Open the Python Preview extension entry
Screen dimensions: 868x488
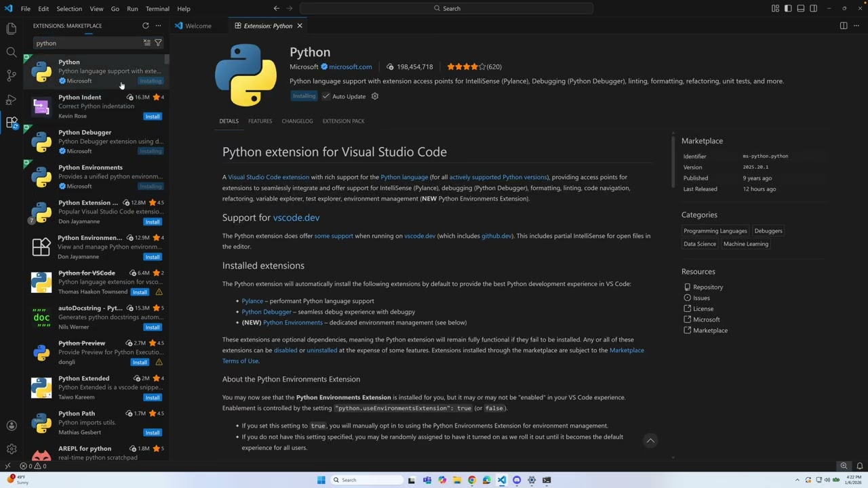96,352
